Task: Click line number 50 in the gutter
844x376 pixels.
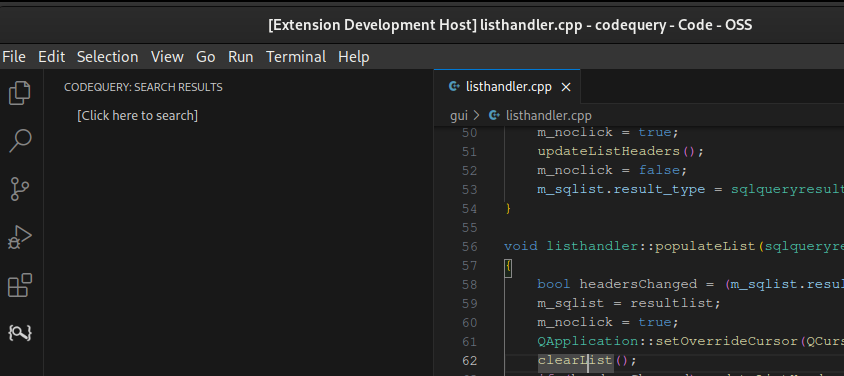Action: 470,132
